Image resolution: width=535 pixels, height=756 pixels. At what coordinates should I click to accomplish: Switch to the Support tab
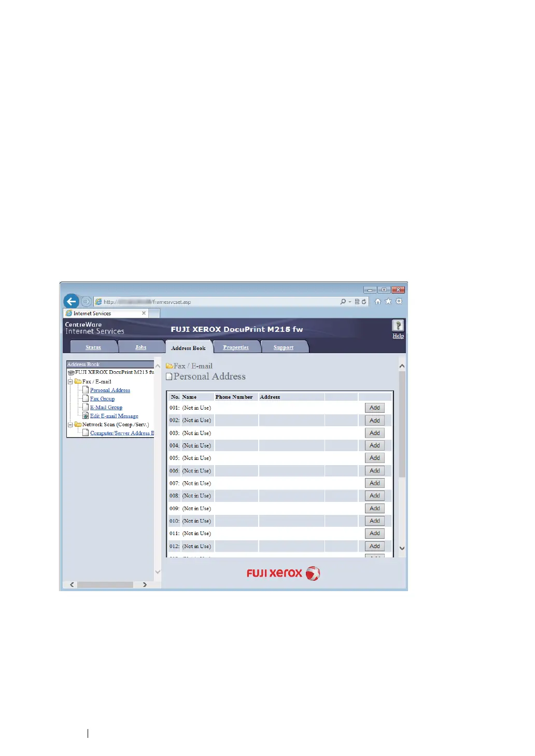[x=284, y=347]
